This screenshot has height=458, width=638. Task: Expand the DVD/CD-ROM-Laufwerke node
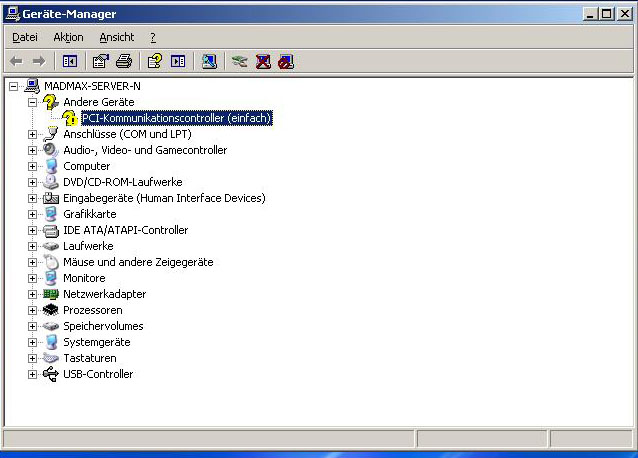[x=33, y=182]
